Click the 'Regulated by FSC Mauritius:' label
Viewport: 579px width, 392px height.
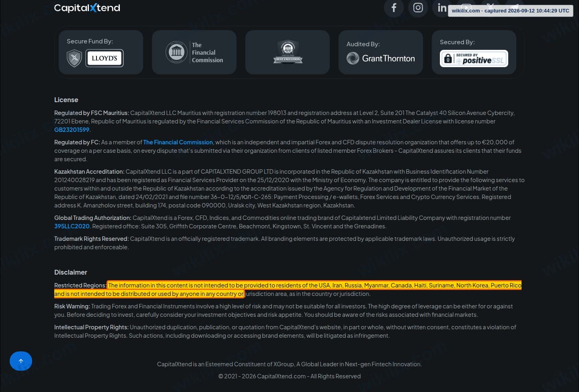(92, 113)
